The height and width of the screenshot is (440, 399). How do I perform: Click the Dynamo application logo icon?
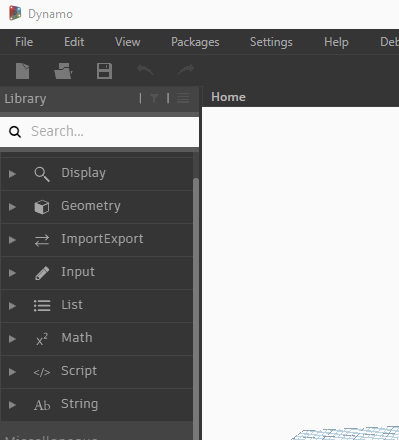coord(15,14)
